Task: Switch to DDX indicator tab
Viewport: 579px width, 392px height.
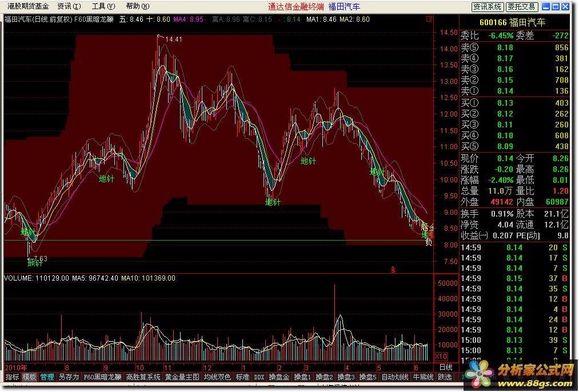Action: [x=259, y=377]
